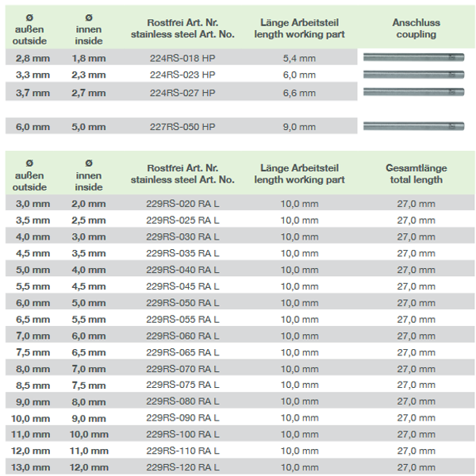
Task: Click the Gesamtlänge total length column header
Action: (416, 174)
